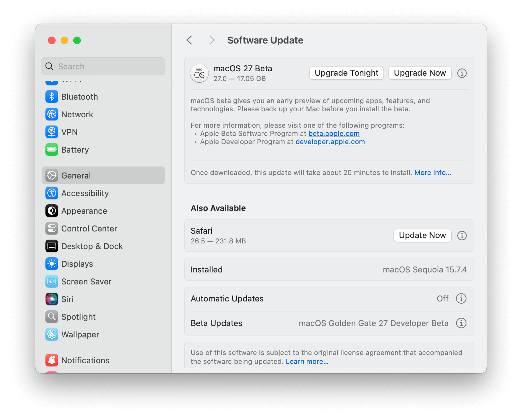Click the Displays sun icon
Screen dimensions: 522x420
[52, 264]
